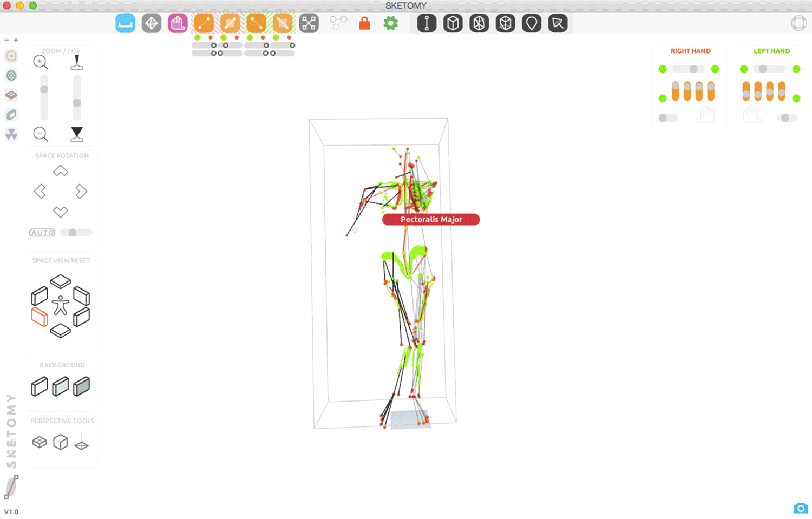This screenshot has height=519, width=812.
Task: Click the Pectoralis Major label
Action: tap(431, 219)
